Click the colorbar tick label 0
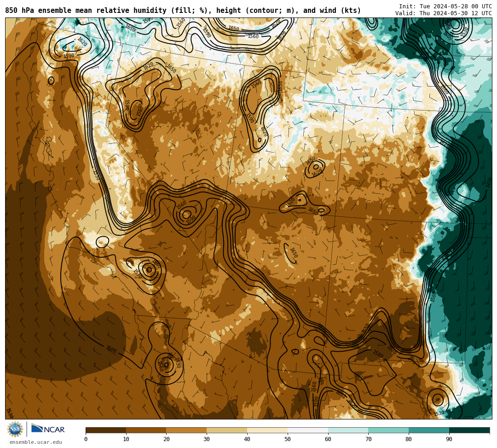Image resolution: width=497 pixels, height=448 pixels. tap(86, 439)
